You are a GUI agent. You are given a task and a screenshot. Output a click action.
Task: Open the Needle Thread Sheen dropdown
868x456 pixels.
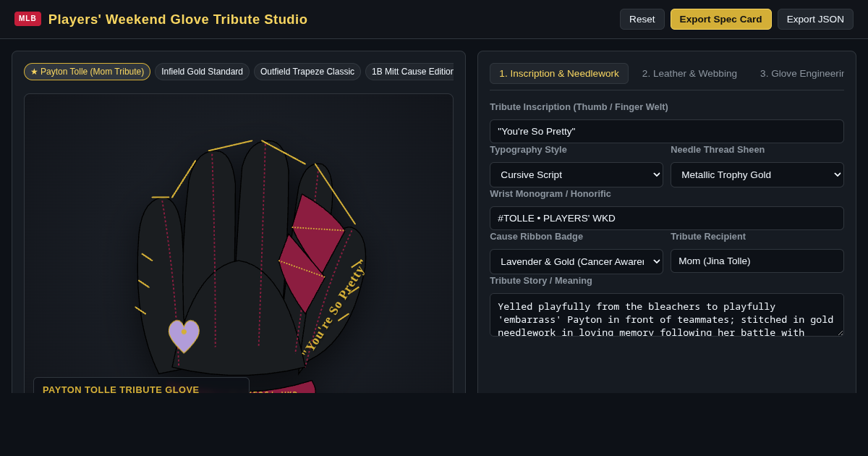[757, 174]
